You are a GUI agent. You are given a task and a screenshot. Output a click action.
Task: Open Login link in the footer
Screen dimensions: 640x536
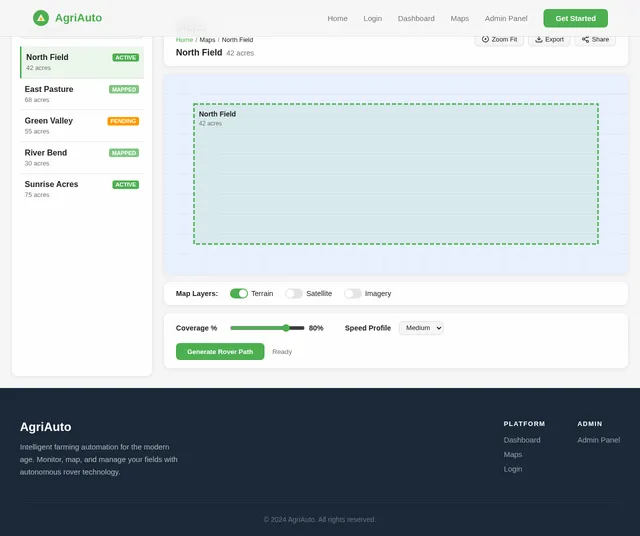pos(513,469)
